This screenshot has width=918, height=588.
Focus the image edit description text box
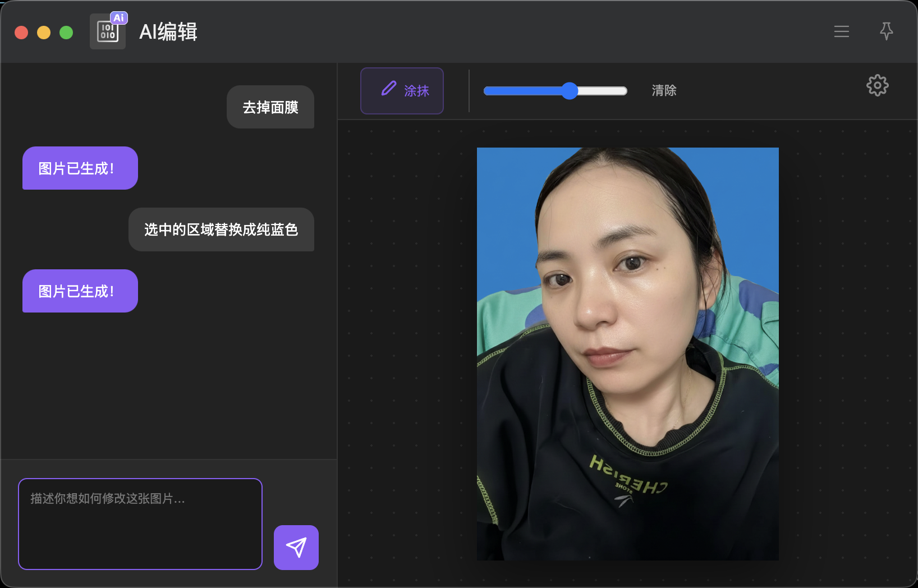coord(140,523)
